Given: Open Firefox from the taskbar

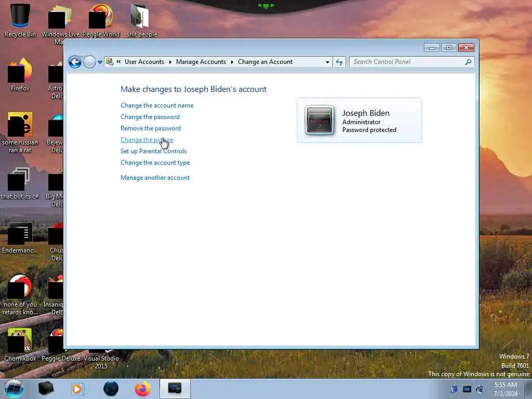Looking at the screenshot, I should [x=142, y=389].
